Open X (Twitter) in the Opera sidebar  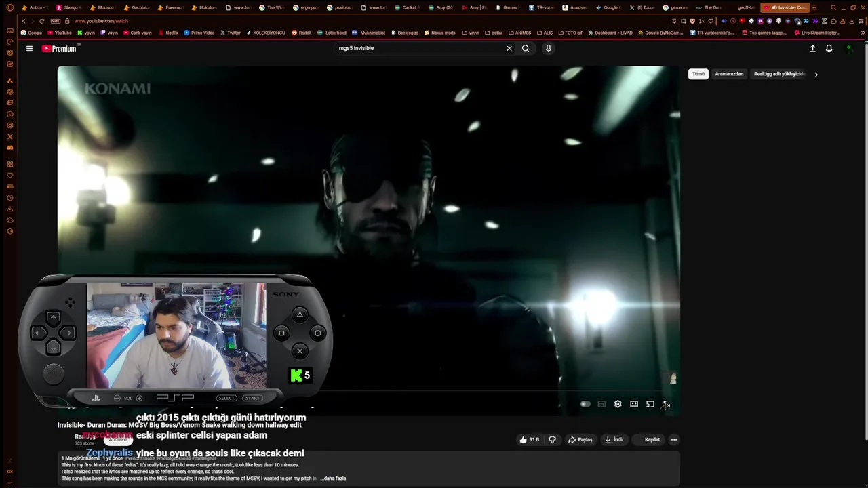(x=9, y=136)
